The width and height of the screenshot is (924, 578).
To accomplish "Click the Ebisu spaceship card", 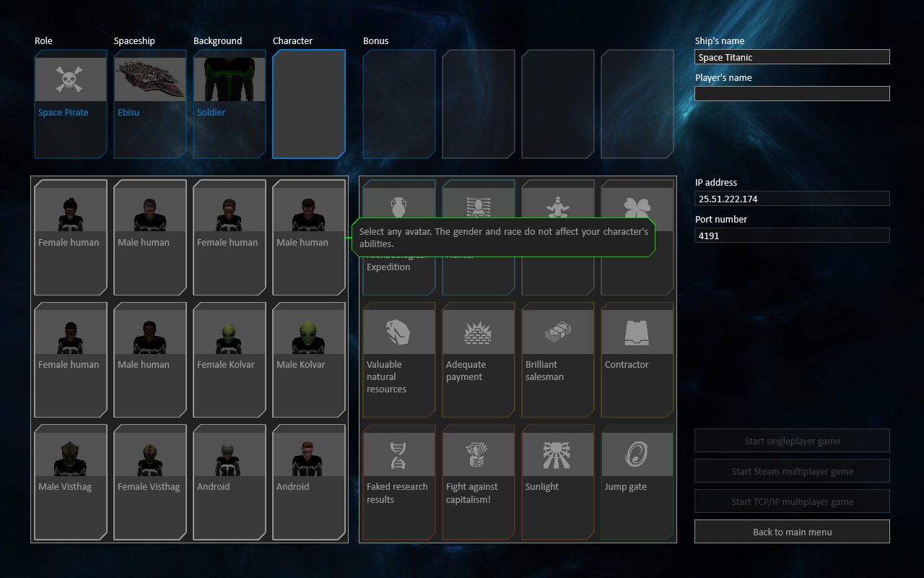I will pos(150,103).
